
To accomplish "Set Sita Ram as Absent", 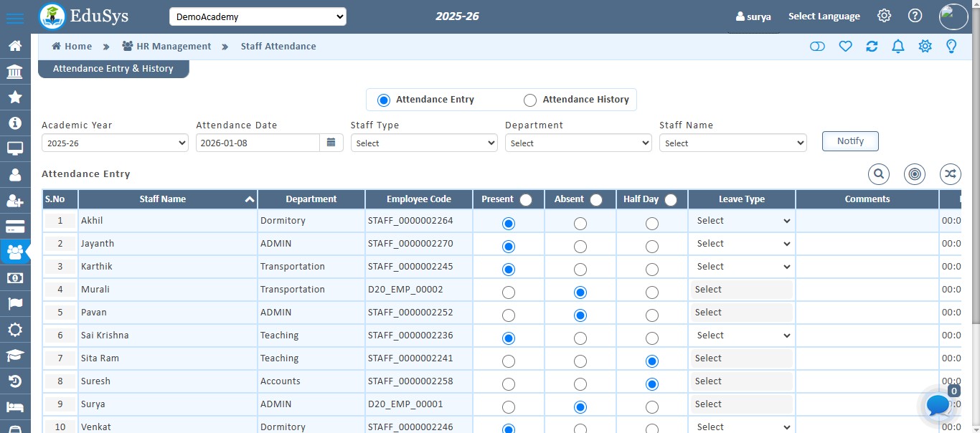I will [580, 361].
